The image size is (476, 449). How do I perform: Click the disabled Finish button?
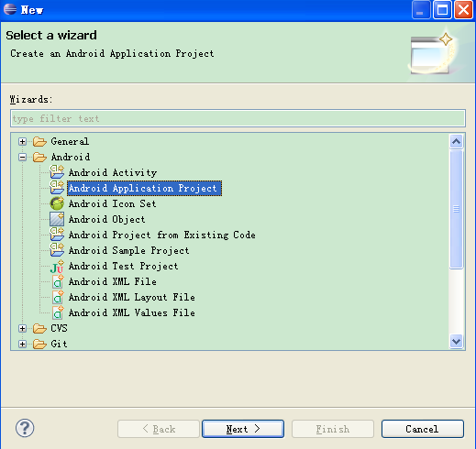click(333, 429)
